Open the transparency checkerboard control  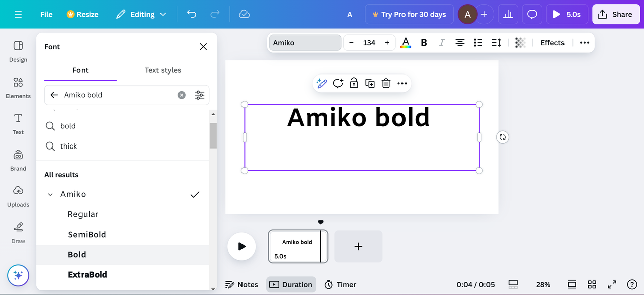tap(520, 43)
